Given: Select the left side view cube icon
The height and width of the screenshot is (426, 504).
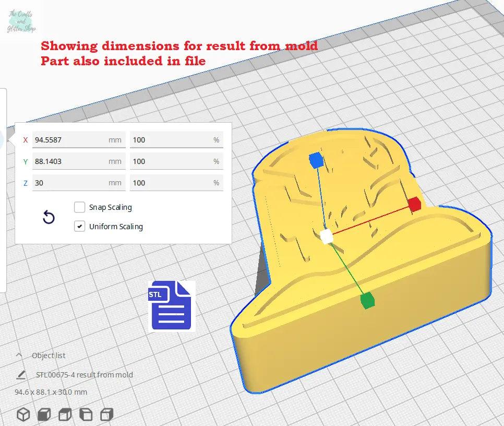Looking at the screenshot, I should pyautogui.click(x=86, y=415).
